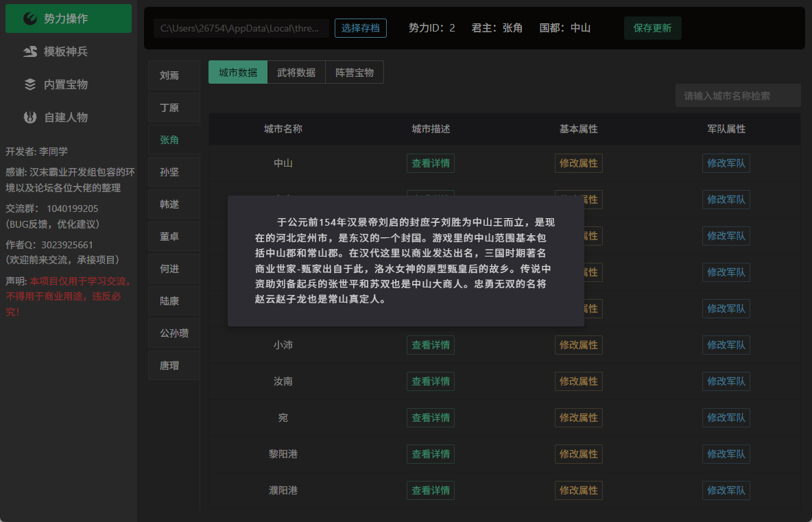Open the 模板神兵 sidebar icon
Screen dimensions: 812x522
click(30, 51)
